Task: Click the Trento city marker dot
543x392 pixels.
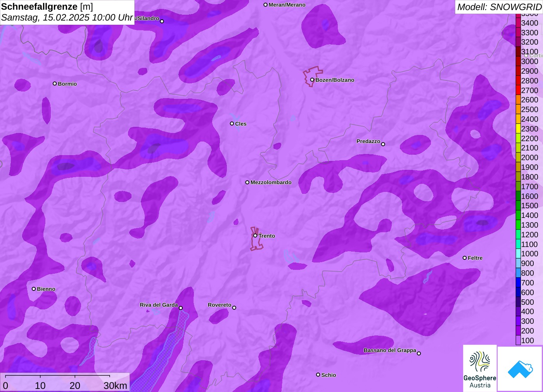Action: coord(255,236)
